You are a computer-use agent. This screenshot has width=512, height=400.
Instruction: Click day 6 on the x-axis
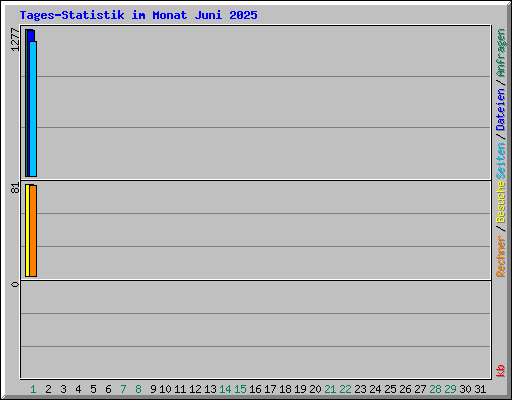click(x=108, y=389)
